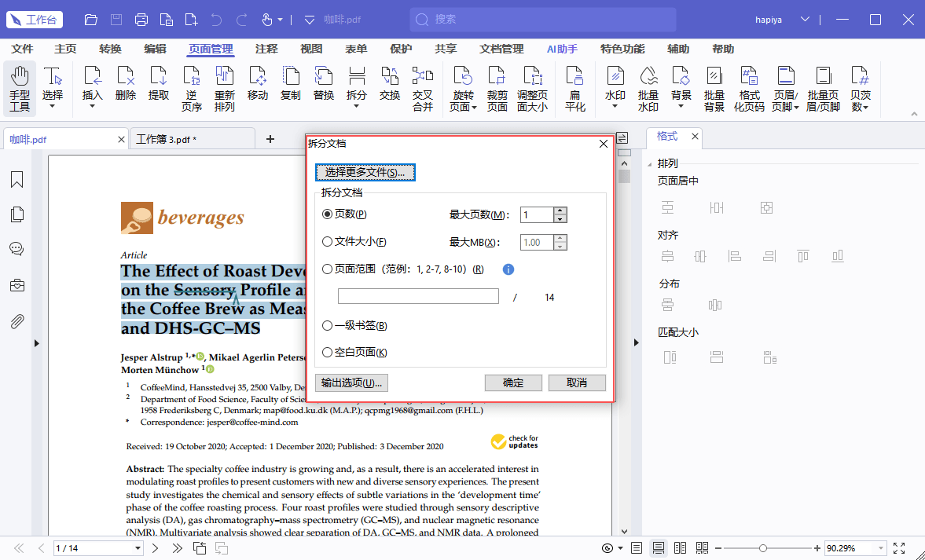925x560 pixels.
Task: Click the Replace pages (替换) icon
Action: click(x=323, y=83)
